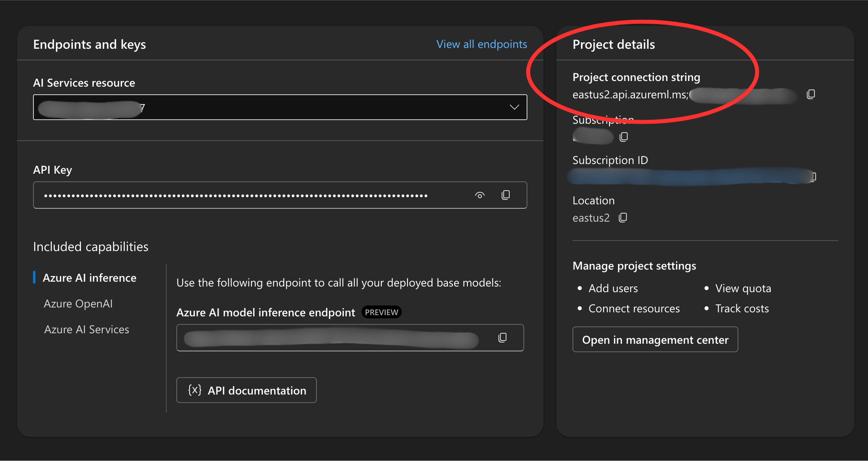Screen dimensions: 868x461
Task: Click the inference endpoint text field
Action: click(x=330, y=338)
